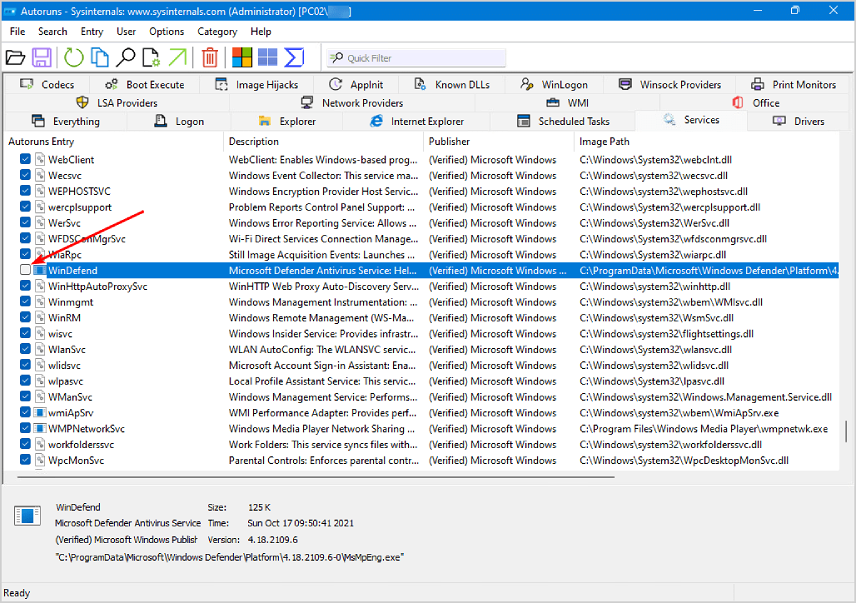Screen dimensions: 856x603
Task: Click the green Jump to Entry arrow icon
Action: point(177,57)
